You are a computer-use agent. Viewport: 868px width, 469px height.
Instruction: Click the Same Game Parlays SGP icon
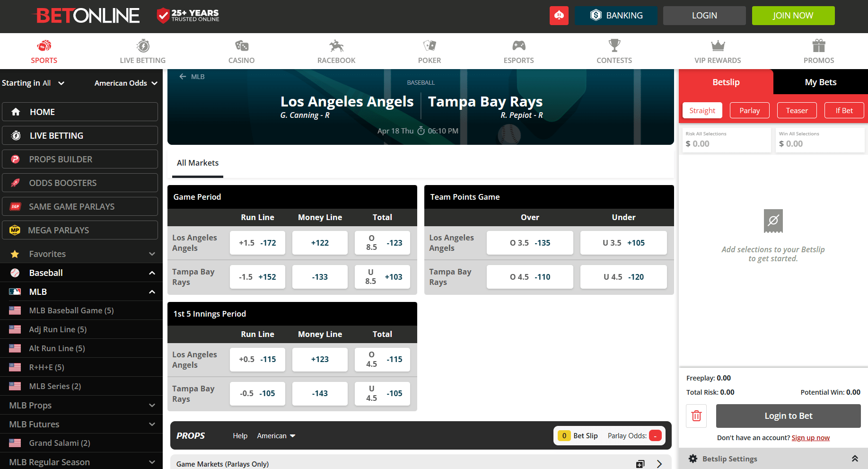(x=15, y=206)
